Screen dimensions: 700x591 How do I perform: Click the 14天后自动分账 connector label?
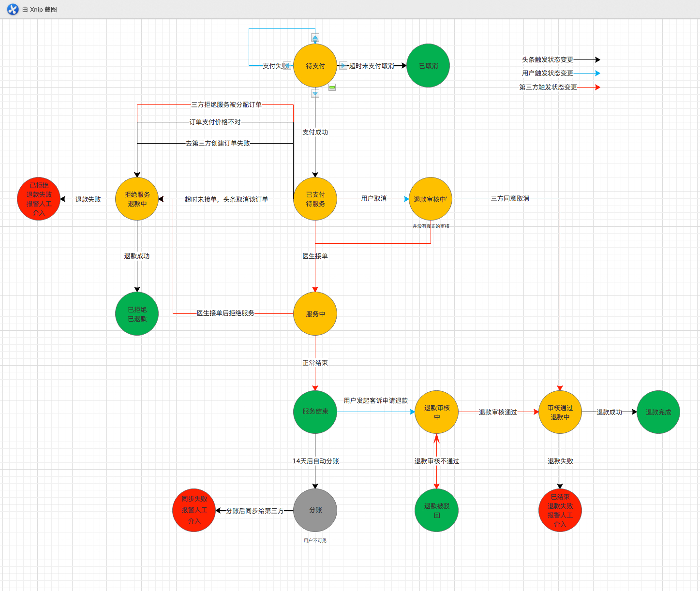pos(315,461)
